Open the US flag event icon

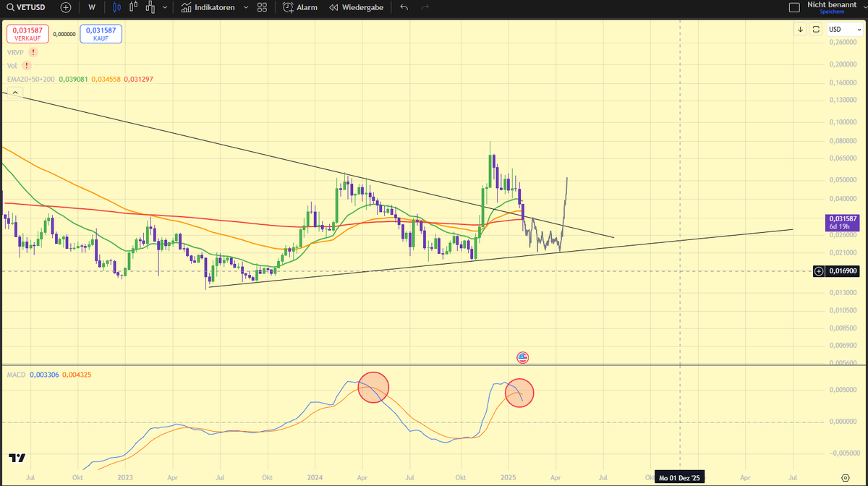522,357
